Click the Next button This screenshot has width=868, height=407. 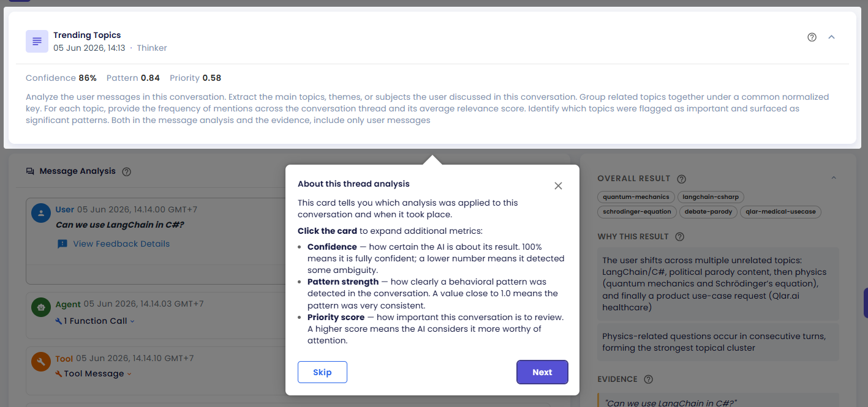tap(542, 372)
